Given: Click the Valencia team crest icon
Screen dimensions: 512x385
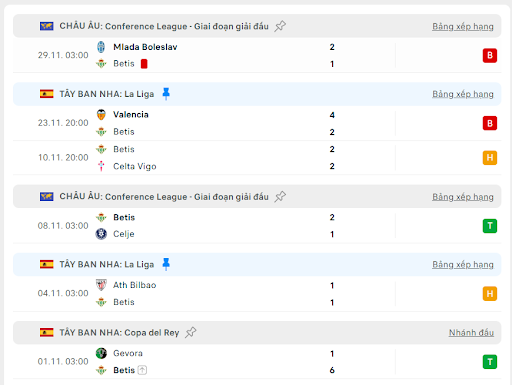Looking at the screenshot, I should point(101,115).
